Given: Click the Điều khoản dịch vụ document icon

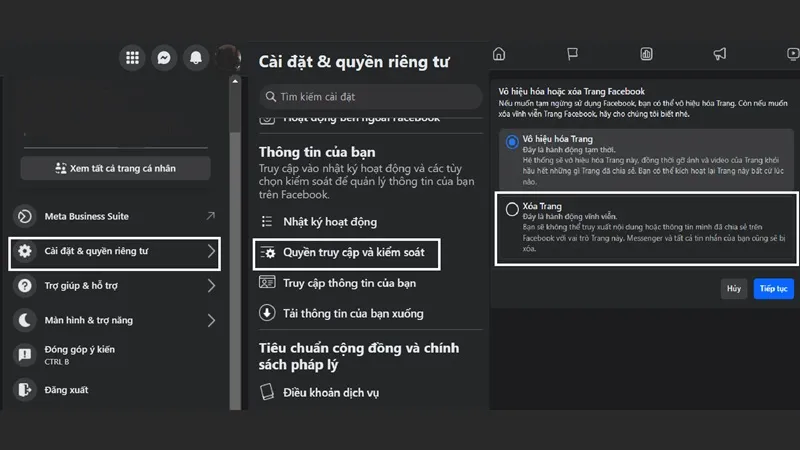Looking at the screenshot, I should 267,392.
